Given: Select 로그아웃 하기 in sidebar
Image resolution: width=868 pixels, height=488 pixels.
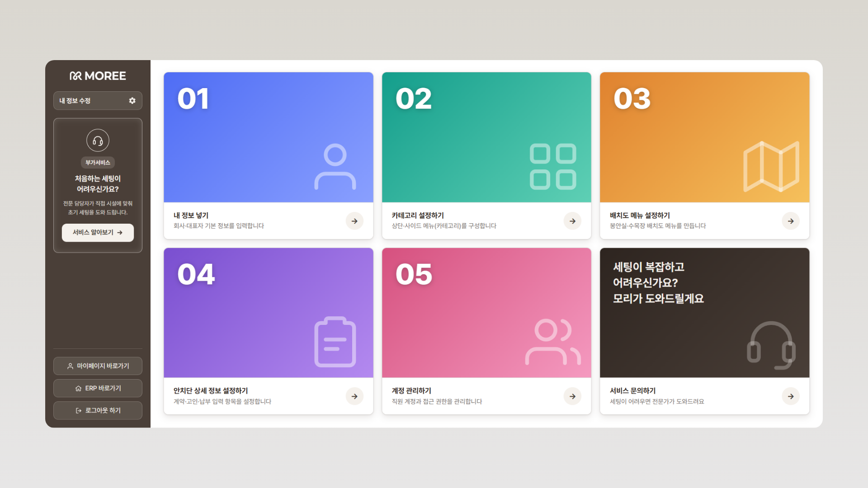Looking at the screenshot, I should [x=98, y=410].
